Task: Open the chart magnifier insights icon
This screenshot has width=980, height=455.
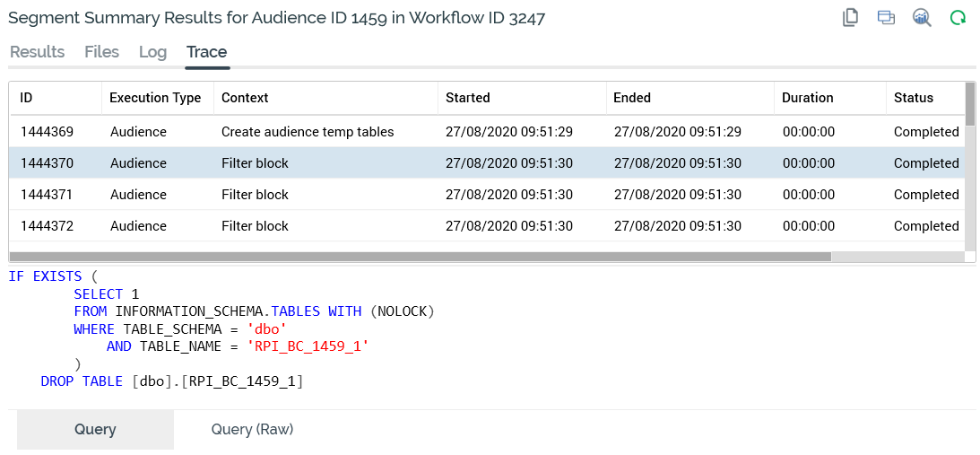Action: [922, 18]
